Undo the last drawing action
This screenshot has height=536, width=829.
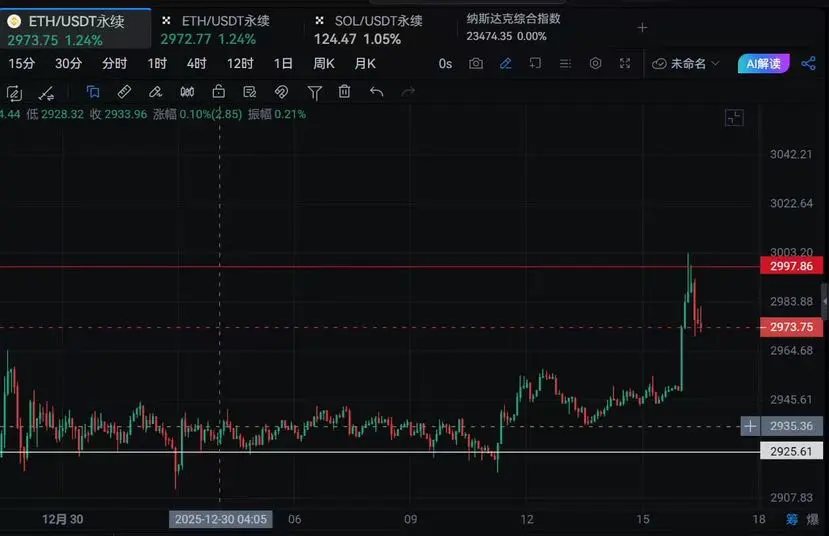pos(376,92)
